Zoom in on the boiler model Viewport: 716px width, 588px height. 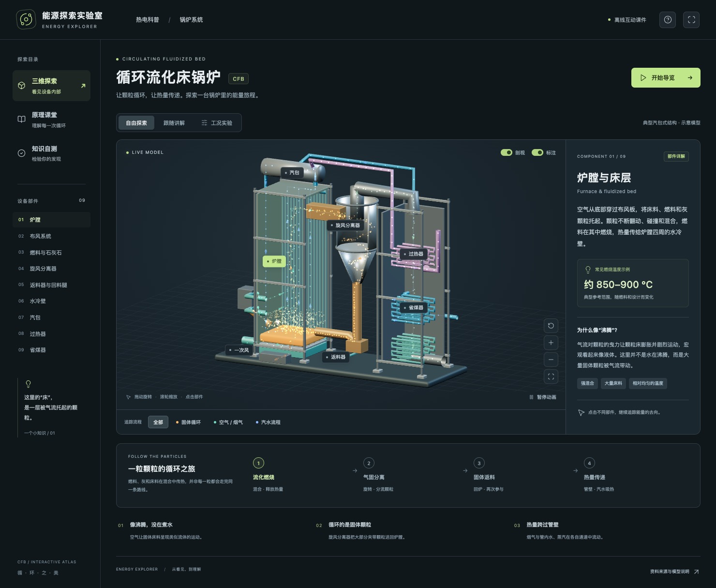pos(551,343)
